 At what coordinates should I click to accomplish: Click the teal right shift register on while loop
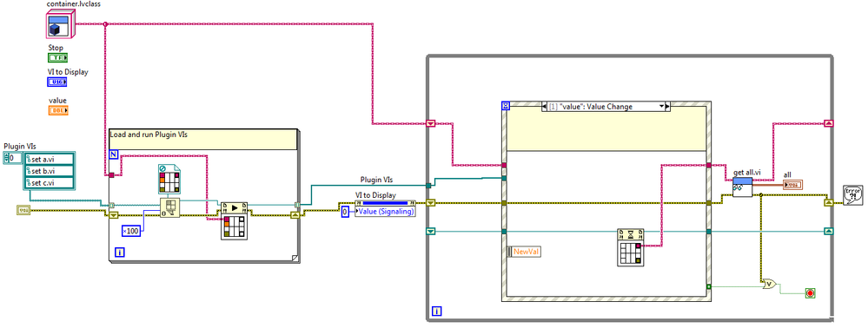[x=828, y=231]
